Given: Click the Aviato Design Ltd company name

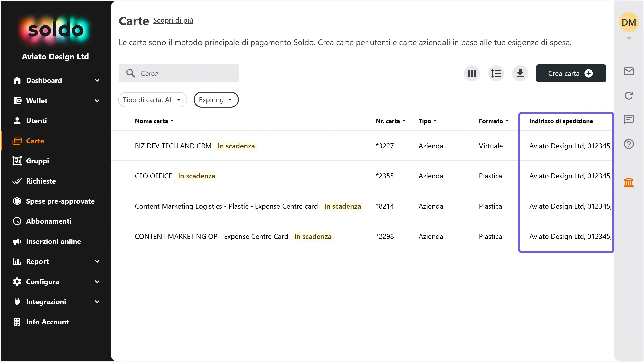Looking at the screenshot, I should tap(55, 57).
